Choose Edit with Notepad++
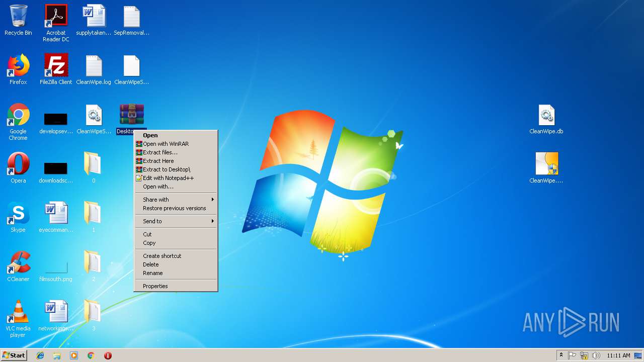The width and height of the screenshot is (644, 362). click(176, 178)
